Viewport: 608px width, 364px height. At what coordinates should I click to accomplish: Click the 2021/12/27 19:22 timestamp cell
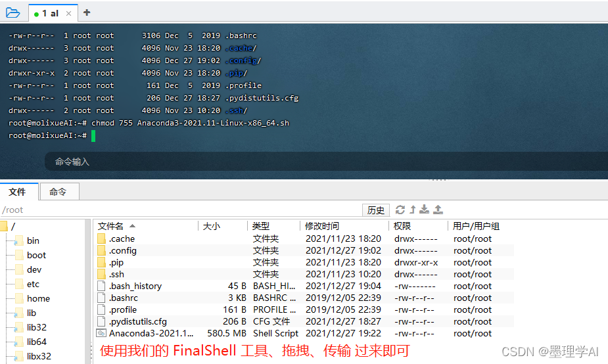tap(343, 333)
